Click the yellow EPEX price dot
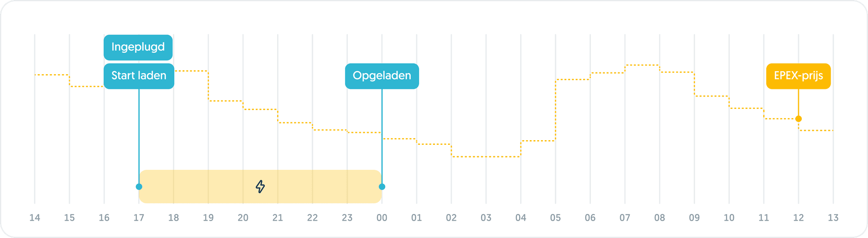The height and width of the screenshot is (238, 868). [798, 119]
